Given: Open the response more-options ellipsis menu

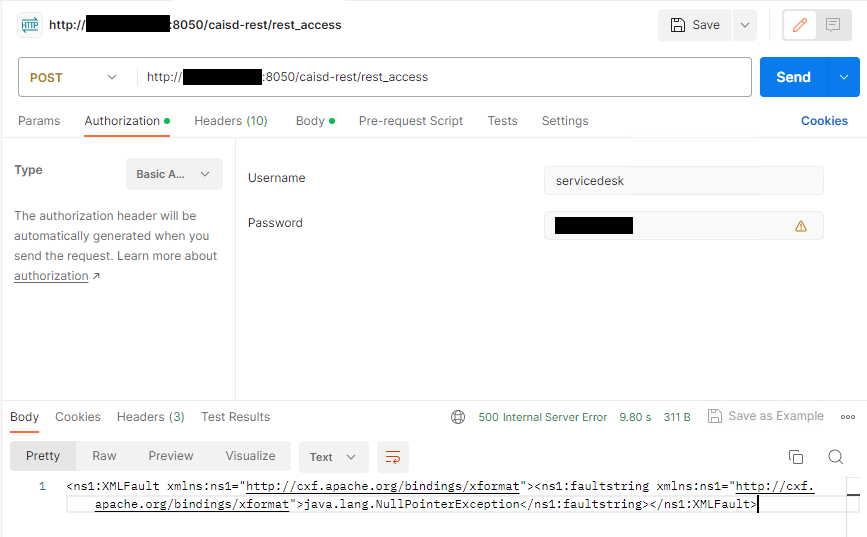Looking at the screenshot, I should point(848,417).
